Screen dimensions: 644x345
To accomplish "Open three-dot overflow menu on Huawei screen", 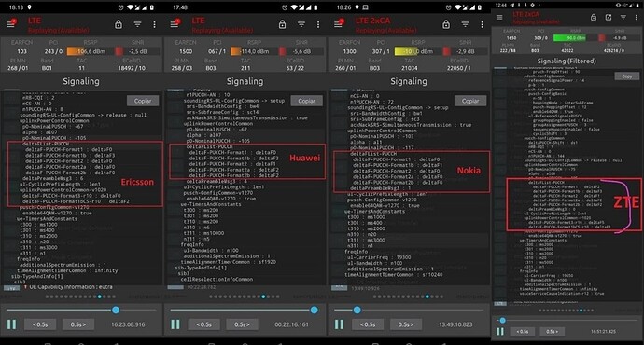I will pyautogui.click(x=318, y=24).
